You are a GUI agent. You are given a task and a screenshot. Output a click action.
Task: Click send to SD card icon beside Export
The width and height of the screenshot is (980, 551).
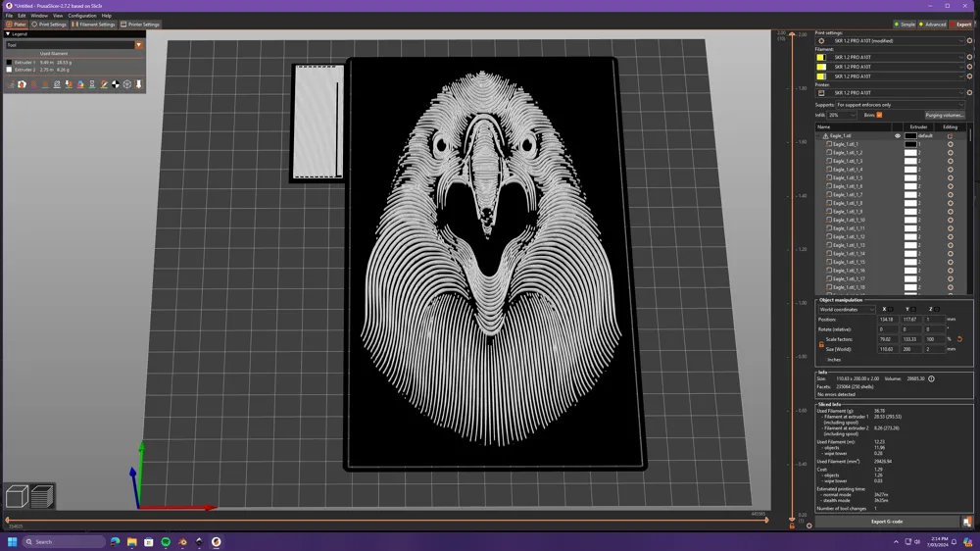(x=967, y=522)
